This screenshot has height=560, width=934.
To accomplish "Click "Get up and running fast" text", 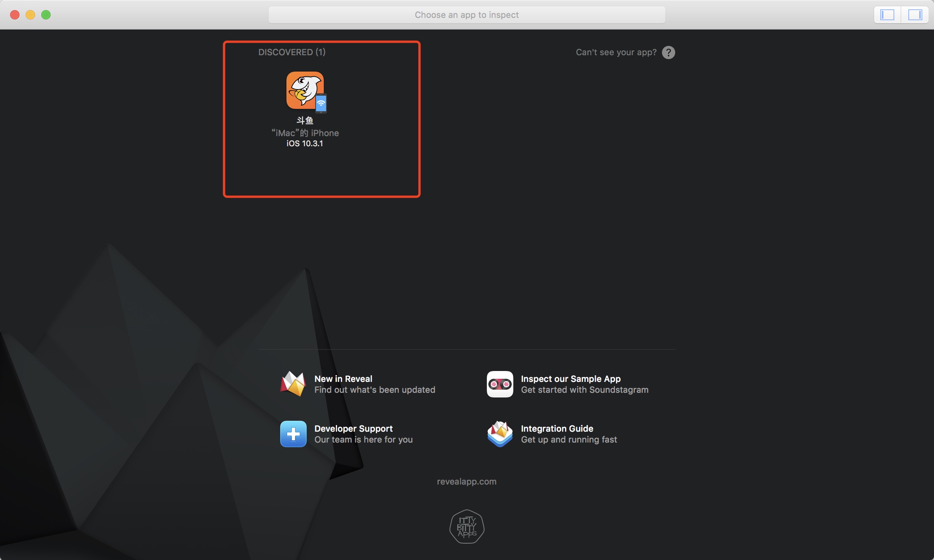I will (569, 439).
